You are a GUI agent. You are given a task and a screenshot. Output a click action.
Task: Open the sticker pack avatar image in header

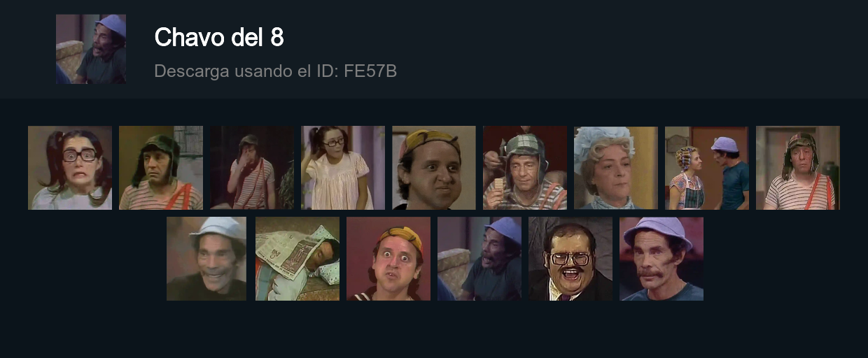tap(91, 49)
